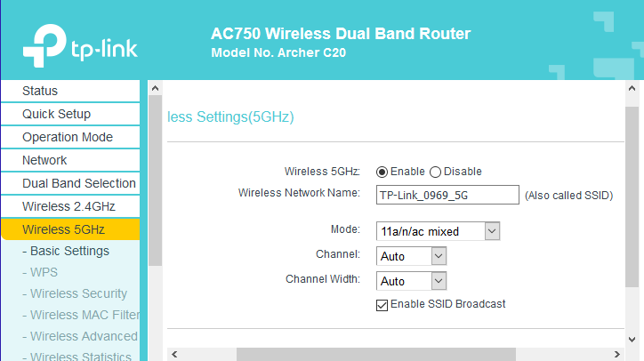The image size is (644, 361).
Task: Select Disable radio for Wireless 5GHz
Action: (x=436, y=172)
